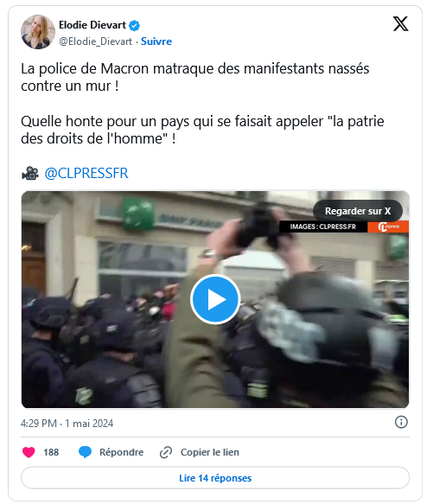This screenshot has width=427, height=504.
Task: Open the tweet info circle icon
Action: coord(401,422)
